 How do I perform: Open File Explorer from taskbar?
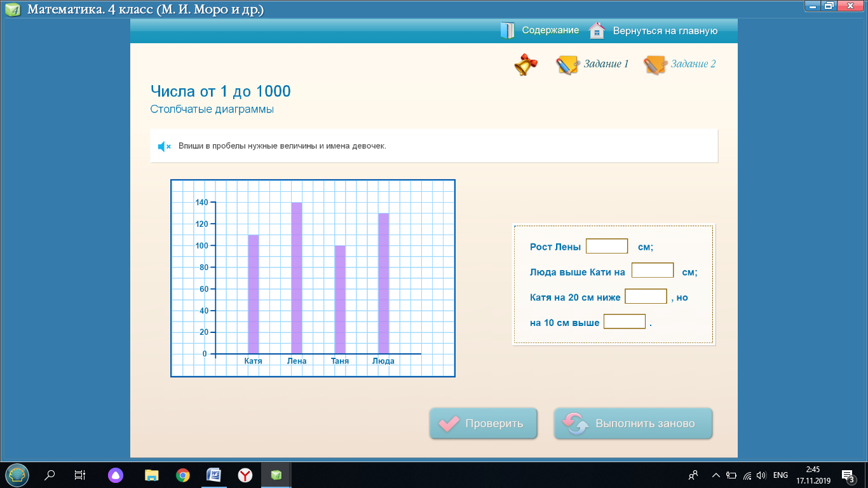151,475
